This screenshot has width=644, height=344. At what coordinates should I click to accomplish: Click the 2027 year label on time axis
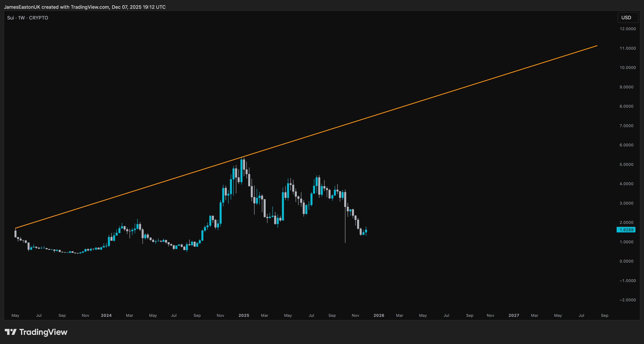click(514, 315)
